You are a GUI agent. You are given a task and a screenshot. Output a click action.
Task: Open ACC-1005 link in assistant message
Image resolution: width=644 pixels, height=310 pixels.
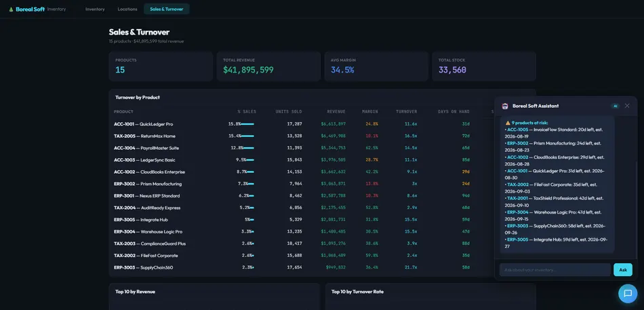[x=517, y=130]
